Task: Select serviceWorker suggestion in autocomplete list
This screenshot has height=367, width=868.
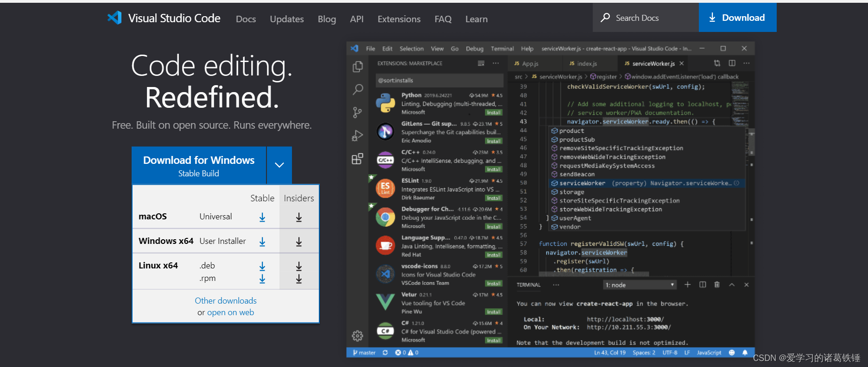Action: tap(646, 183)
